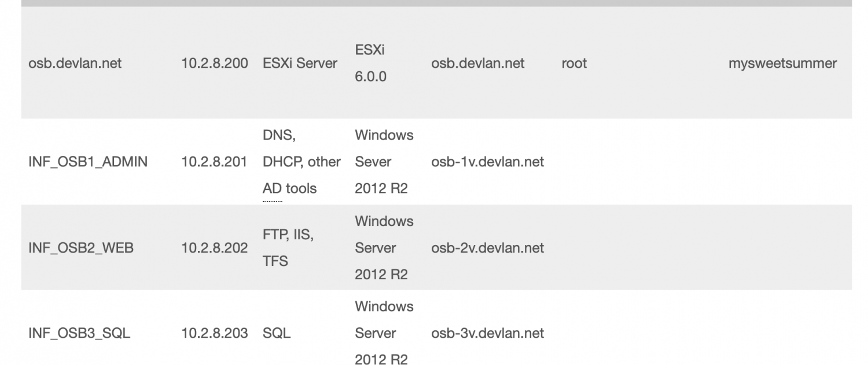Click the underlined AD abbreviation
This screenshot has height=365, width=868.
[x=272, y=188]
